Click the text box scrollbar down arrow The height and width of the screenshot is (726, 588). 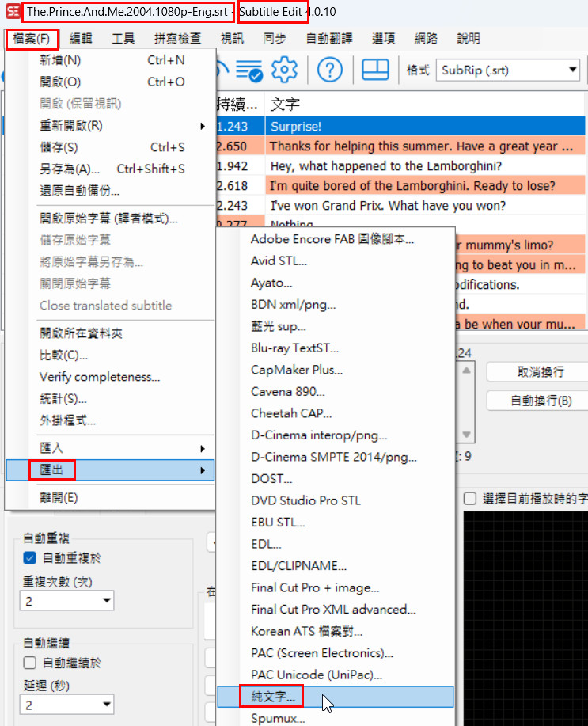tap(468, 434)
